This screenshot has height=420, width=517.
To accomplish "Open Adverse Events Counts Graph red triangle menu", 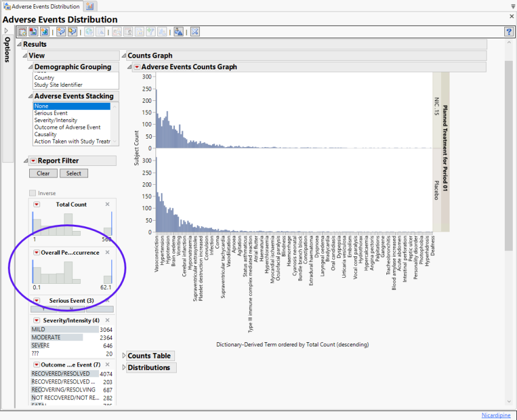I will point(137,67).
